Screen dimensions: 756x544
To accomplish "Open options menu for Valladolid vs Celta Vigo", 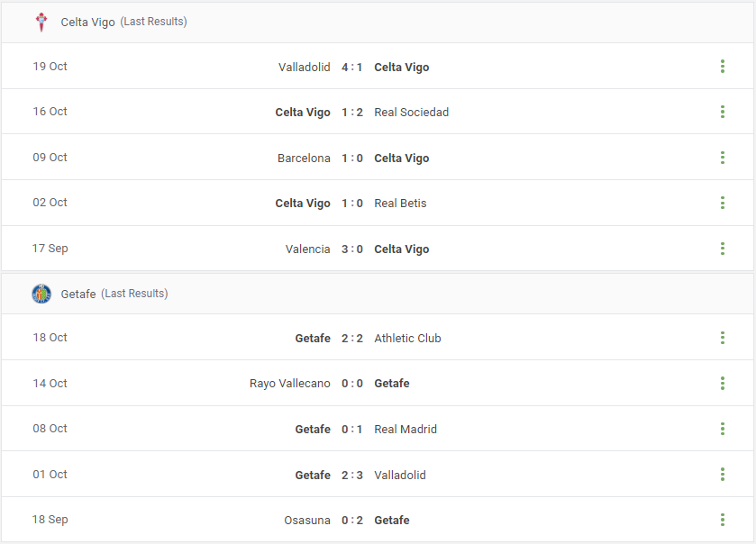I will point(723,67).
